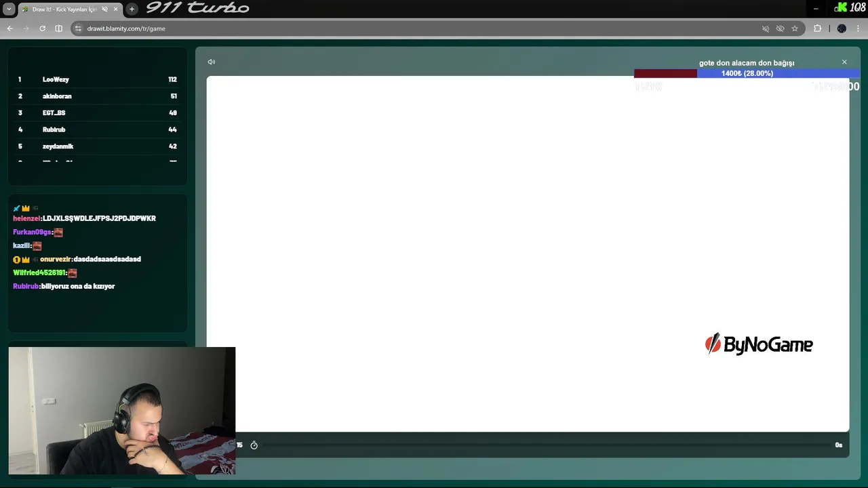This screenshot has width=868, height=488.
Task: Click the 0s remaining time label
Action: pyautogui.click(x=839, y=445)
